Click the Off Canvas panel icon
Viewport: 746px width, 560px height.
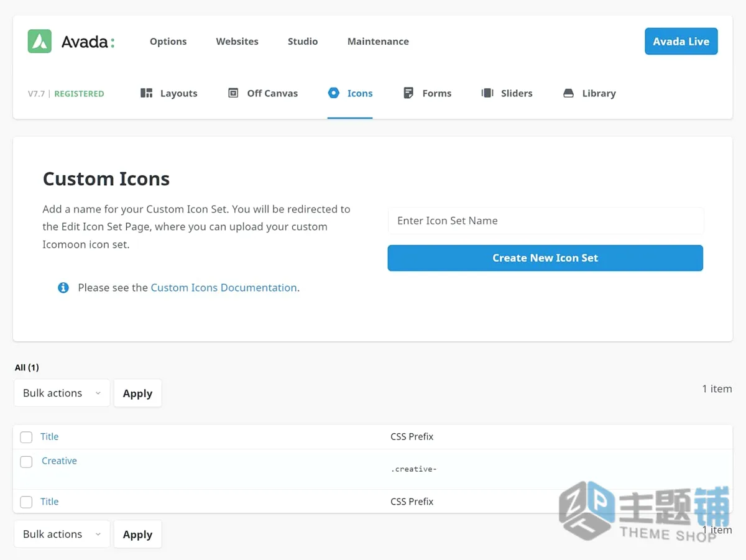(233, 93)
